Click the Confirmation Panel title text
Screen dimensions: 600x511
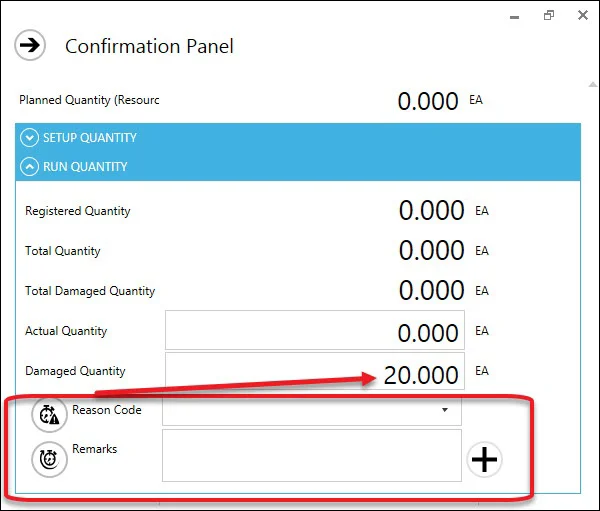tap(149, 46)
